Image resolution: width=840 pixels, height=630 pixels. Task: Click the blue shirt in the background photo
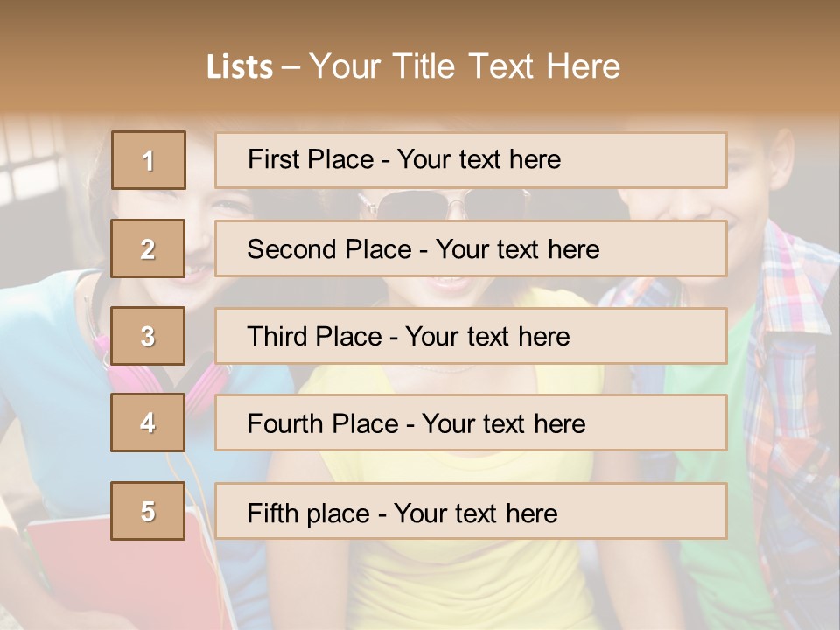pos(52,394)
